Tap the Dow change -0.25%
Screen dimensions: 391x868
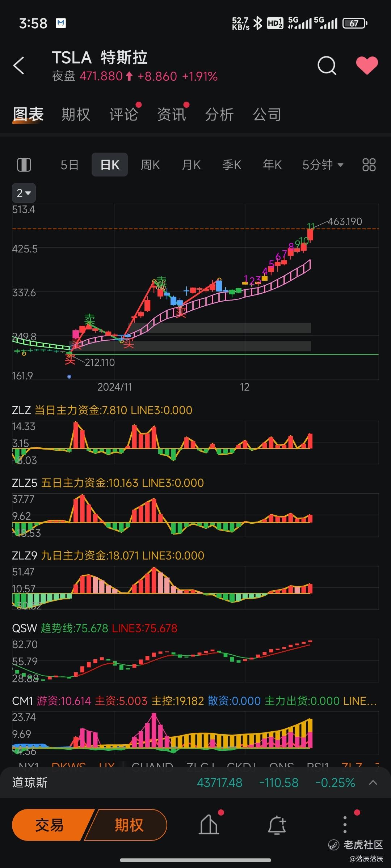(335, 783)
